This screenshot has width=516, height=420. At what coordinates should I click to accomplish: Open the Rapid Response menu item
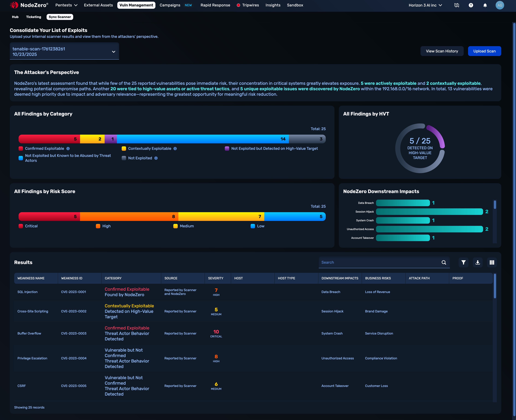pyautogui.click(x=215, y=5)
